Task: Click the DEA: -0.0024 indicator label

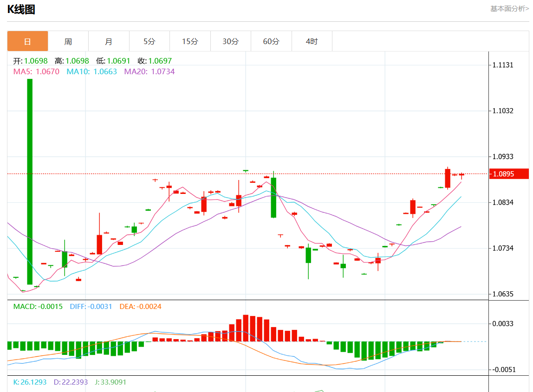Action: point(140,307)
